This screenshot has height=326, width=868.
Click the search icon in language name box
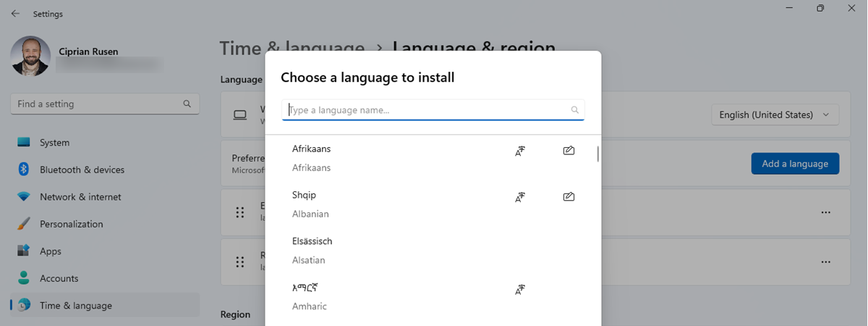pyautogui.click(x=575, y=110)
